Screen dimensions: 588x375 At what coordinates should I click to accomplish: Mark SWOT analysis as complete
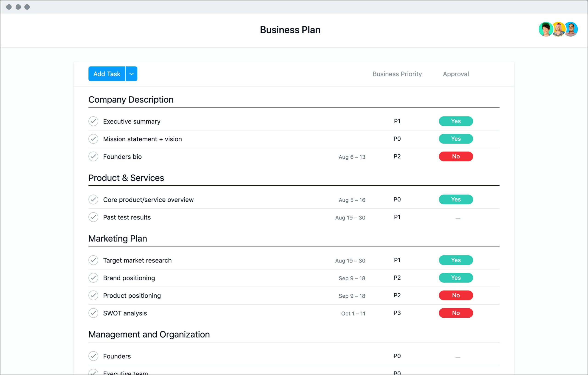point(93,313)
